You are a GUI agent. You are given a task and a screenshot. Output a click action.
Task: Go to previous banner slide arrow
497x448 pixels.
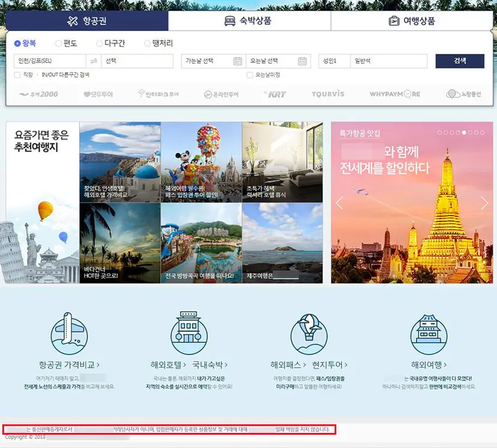tap(340, 203)
